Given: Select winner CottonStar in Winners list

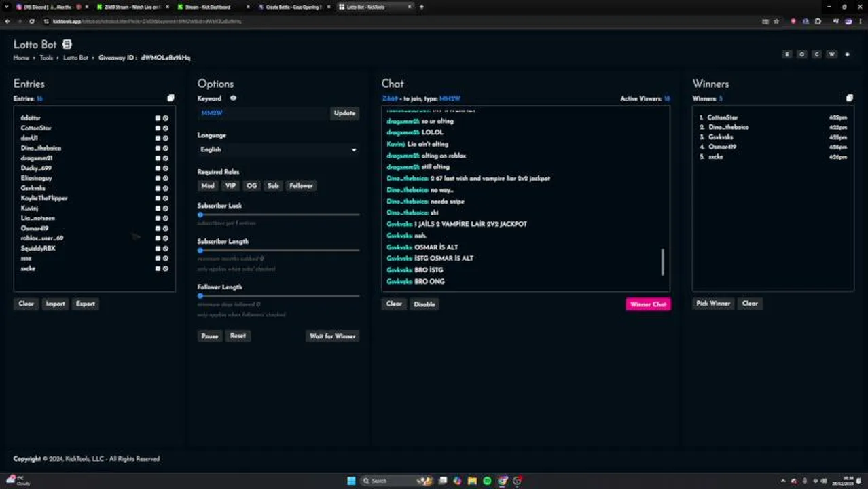Looking at the screenshot, I should tap(723, 117).
